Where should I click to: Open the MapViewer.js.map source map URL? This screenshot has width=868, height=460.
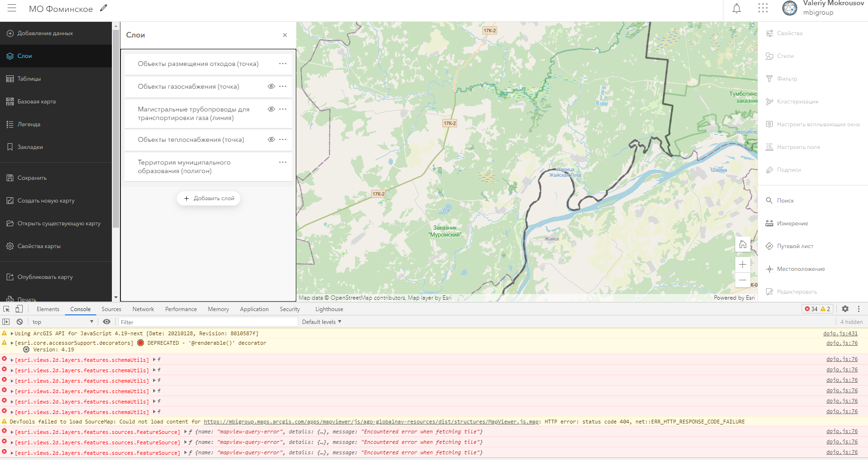coord(372,422)
